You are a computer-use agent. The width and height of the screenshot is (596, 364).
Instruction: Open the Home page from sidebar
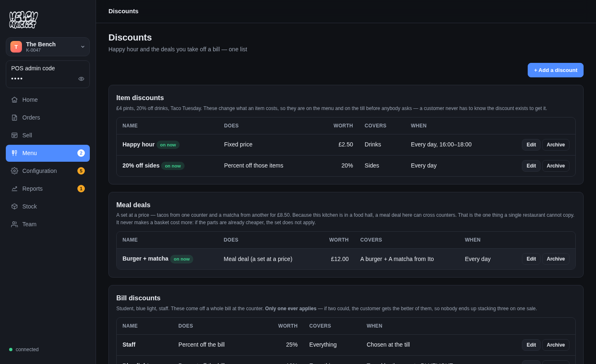[48, 100]
